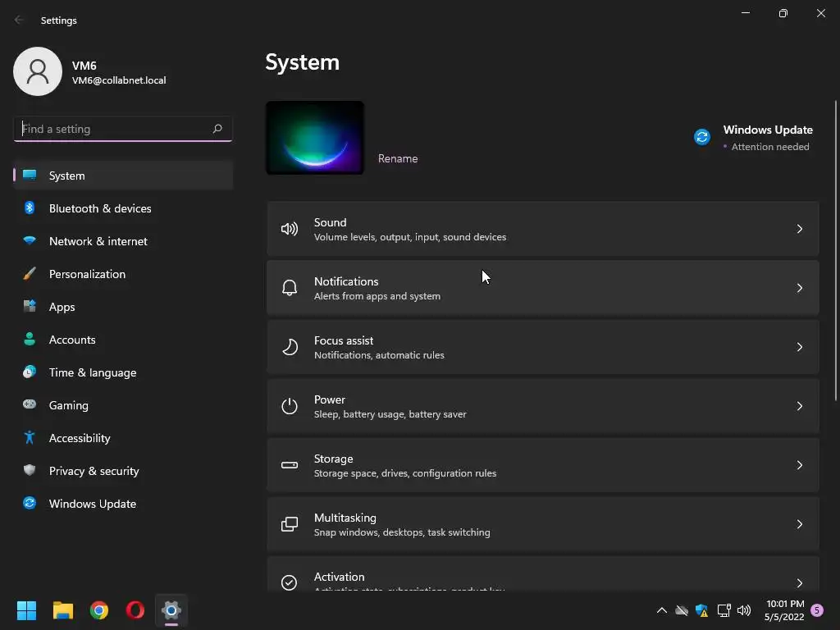Image resolution: width=840 pixels, height=630 pixels.
Task: Focus the Find a setting field
Action: point(123,129)
